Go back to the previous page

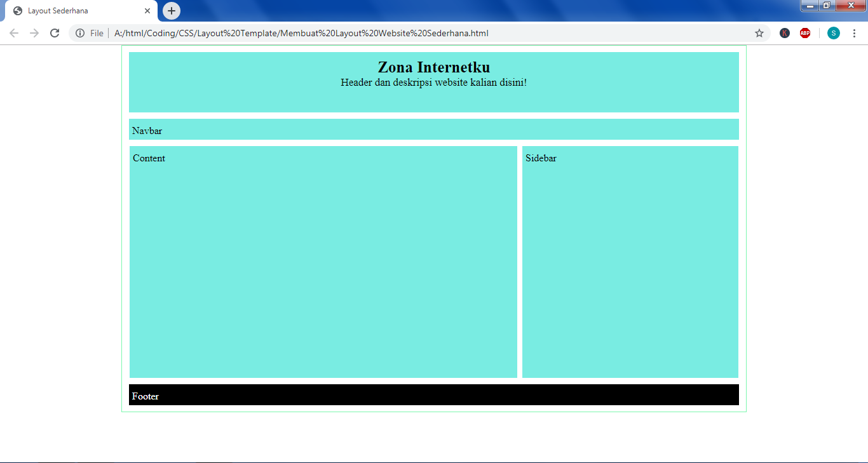[x=13, y=33]
